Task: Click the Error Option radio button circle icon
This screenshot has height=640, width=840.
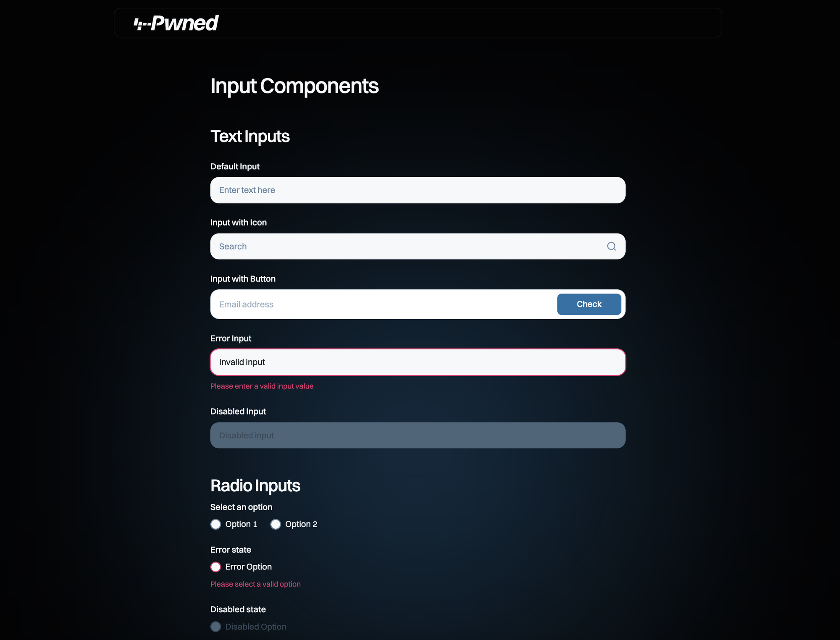Action: click(216, 567)
